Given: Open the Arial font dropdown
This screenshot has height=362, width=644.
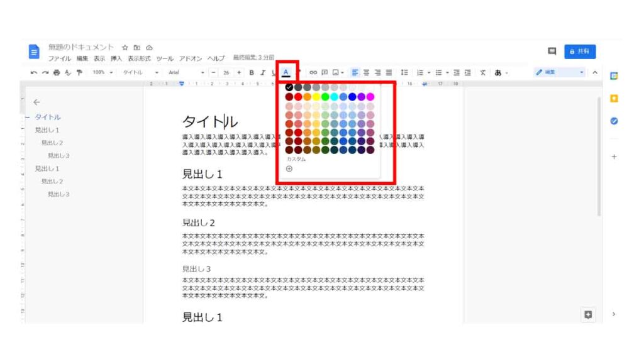Looking at the screenshot, I should point(186,73).
